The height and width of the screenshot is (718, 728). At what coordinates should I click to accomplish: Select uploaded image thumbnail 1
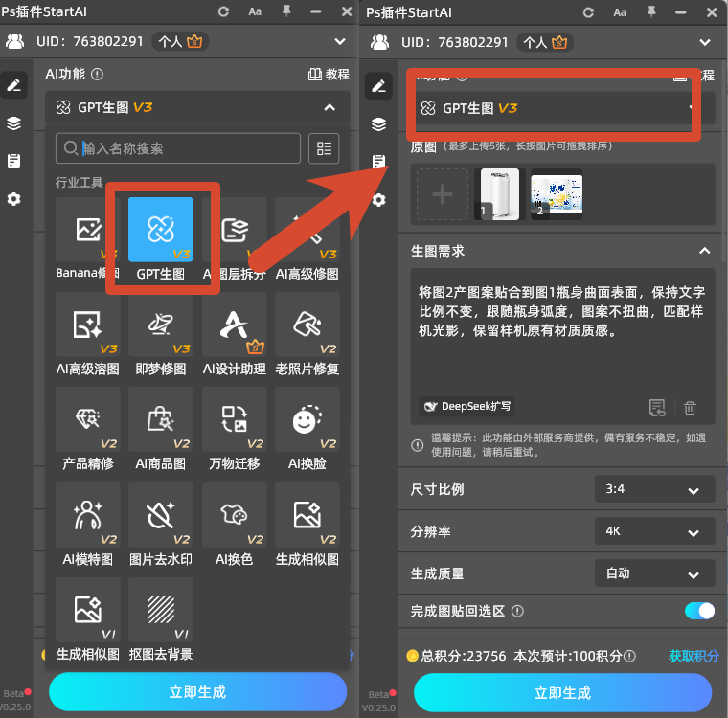pos(500,194)
